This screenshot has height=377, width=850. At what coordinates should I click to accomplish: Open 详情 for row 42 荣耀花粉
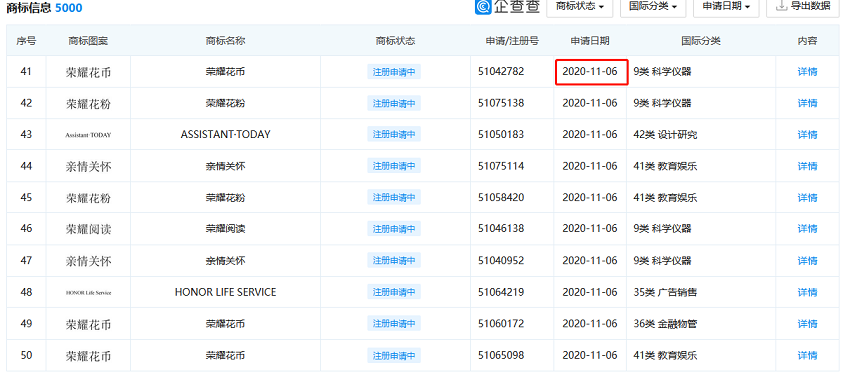(x=807, y=103)
